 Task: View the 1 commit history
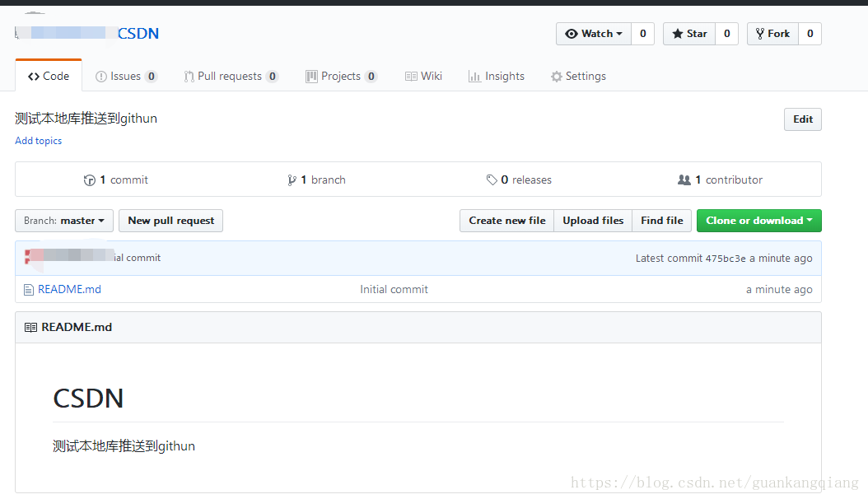pos(115,180)
